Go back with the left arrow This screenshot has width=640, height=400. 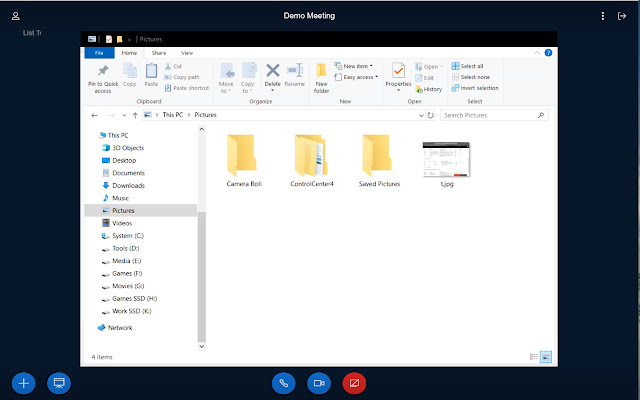coord(95,116)
